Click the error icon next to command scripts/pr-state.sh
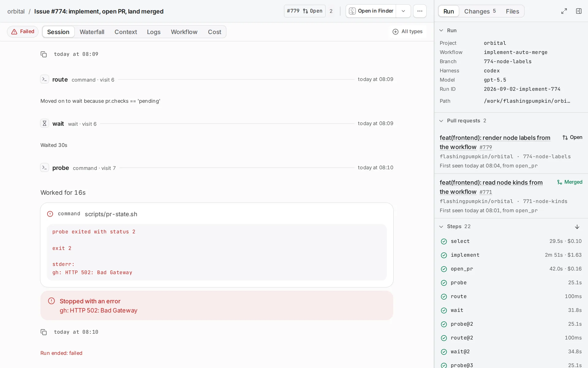This screenshot has height=368, width=588. pyautogui.click(x=50, y=214)
